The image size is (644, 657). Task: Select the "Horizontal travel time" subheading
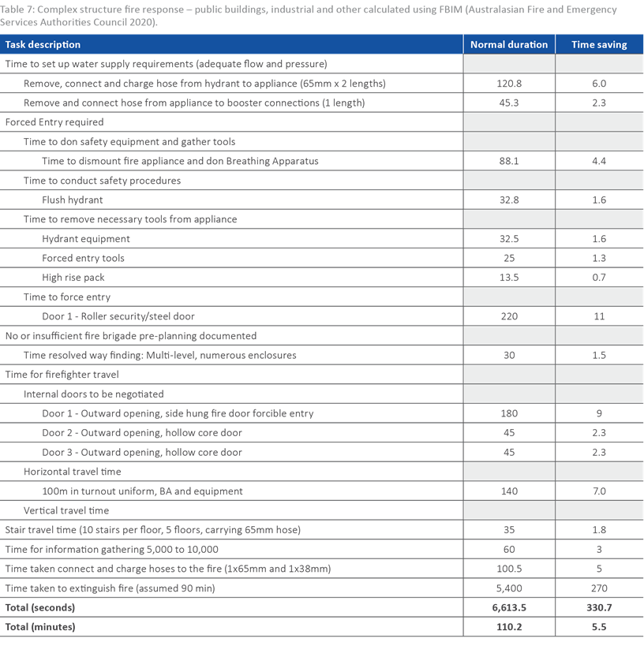[73, 472]
